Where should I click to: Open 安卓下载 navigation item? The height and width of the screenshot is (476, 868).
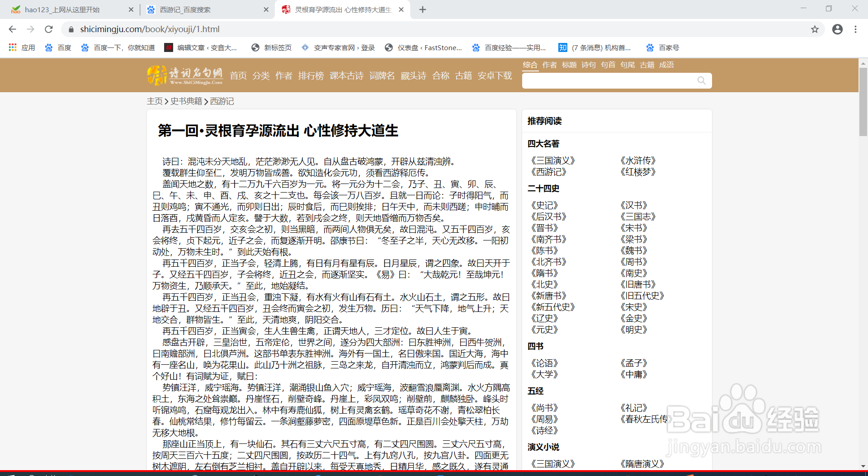click(495, 75)
